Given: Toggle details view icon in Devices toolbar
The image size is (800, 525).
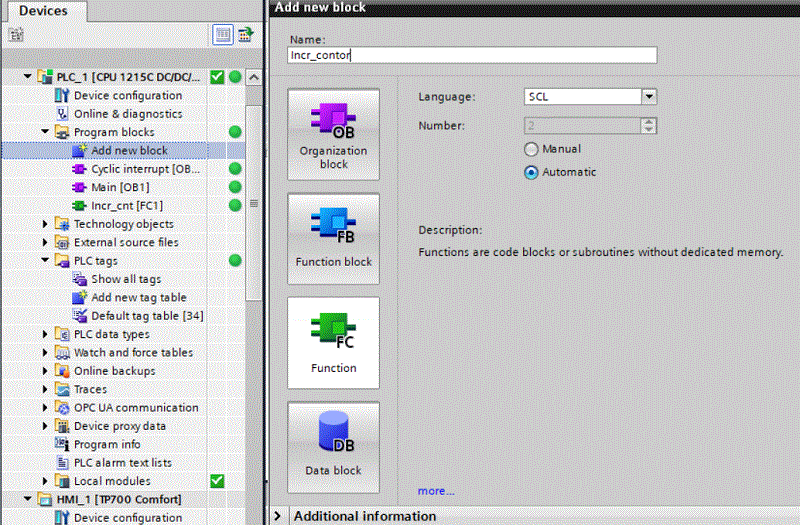Looking at the screenshot, I should [224, 35].
